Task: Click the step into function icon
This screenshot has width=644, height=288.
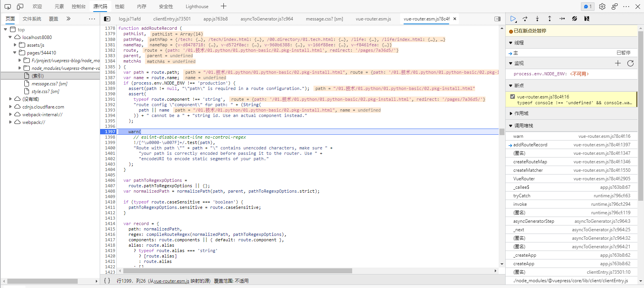Action: (x=537, y=19)
